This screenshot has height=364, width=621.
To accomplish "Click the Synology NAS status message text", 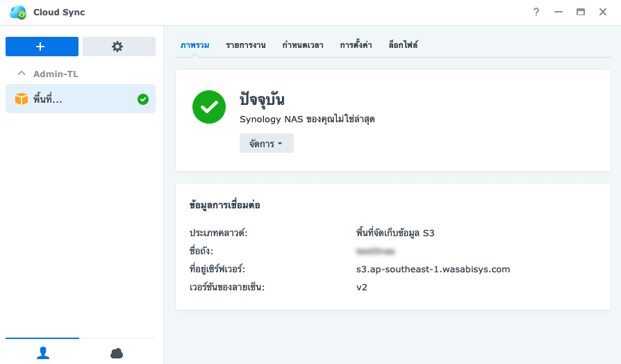I will [307, 119].
